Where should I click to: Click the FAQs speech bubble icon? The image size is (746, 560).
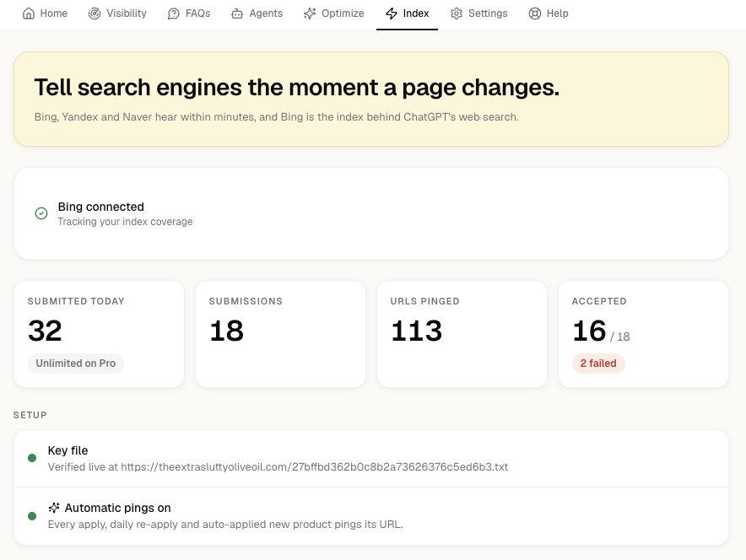coord(174,13)
